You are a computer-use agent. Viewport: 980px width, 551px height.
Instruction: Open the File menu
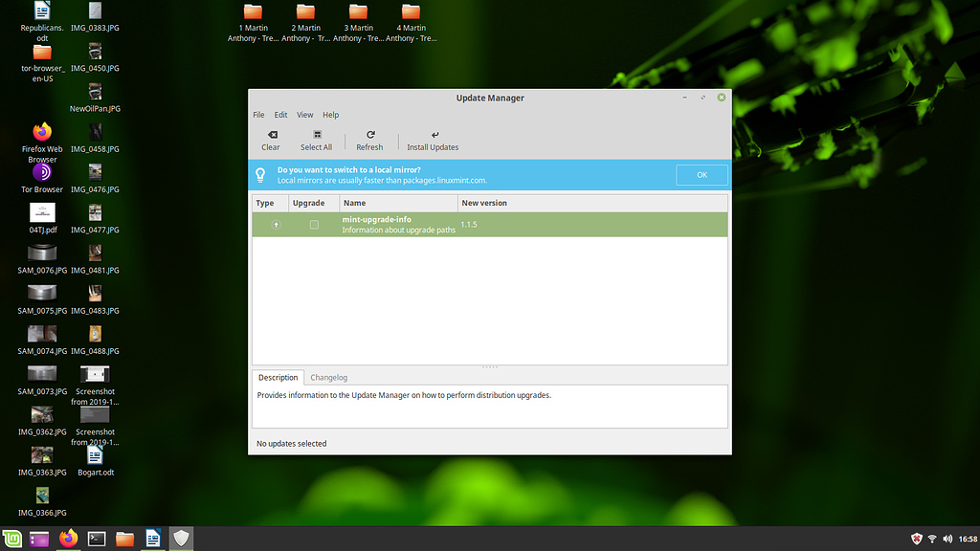pos(257,114)
